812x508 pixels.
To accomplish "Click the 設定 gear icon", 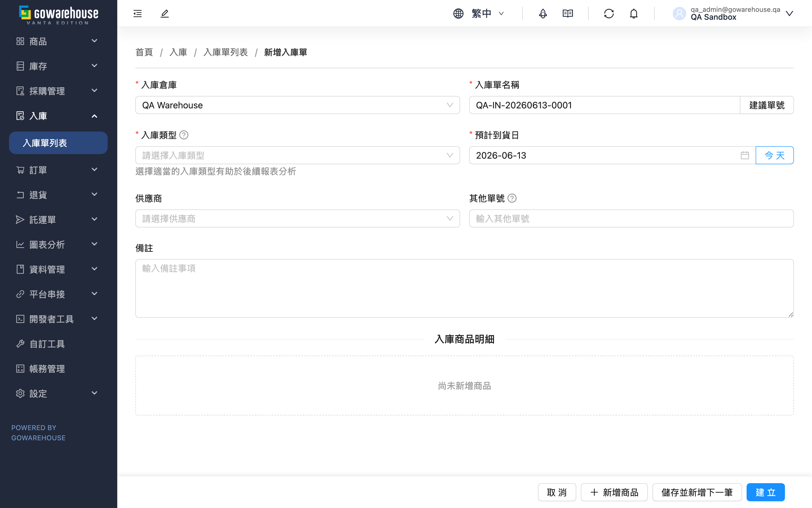I will click(20, 393).
